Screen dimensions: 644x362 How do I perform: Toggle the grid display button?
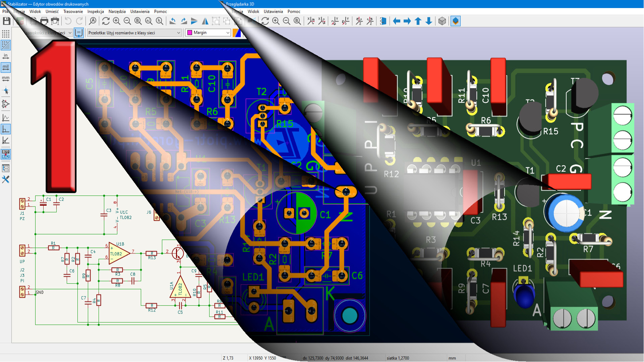[6, 34]
